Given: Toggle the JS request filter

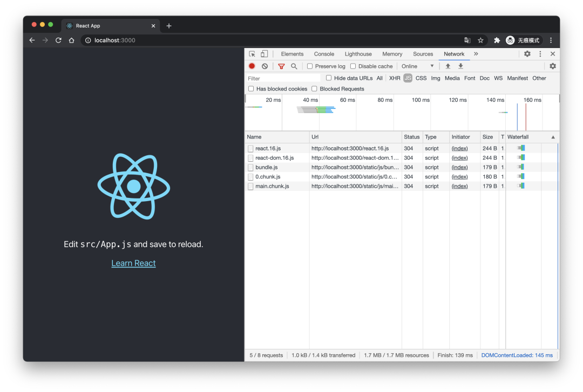Looking at the screenshot, I should [x=408, y=78].
